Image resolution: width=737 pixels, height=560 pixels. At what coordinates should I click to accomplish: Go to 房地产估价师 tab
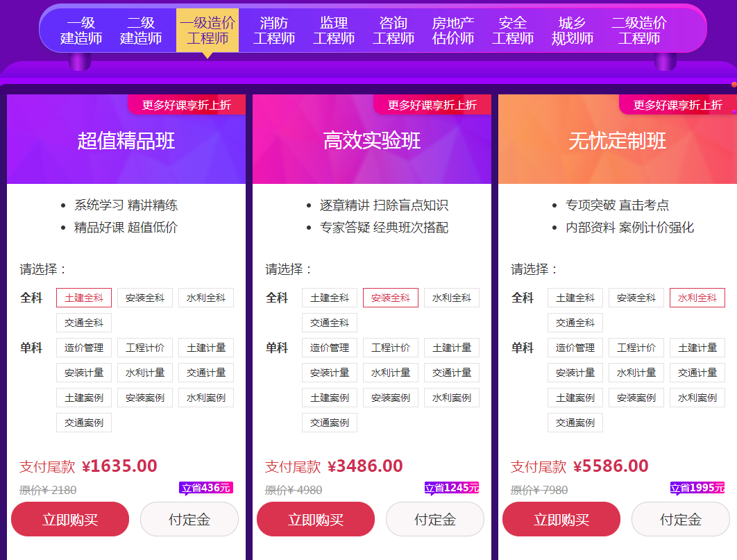click(453, 31)
